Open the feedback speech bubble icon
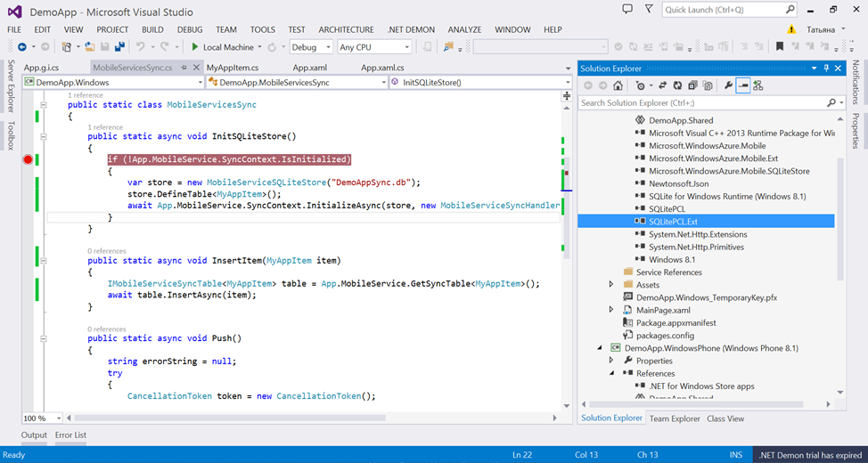This screenshot has height=463, width=868. point(627,10)
